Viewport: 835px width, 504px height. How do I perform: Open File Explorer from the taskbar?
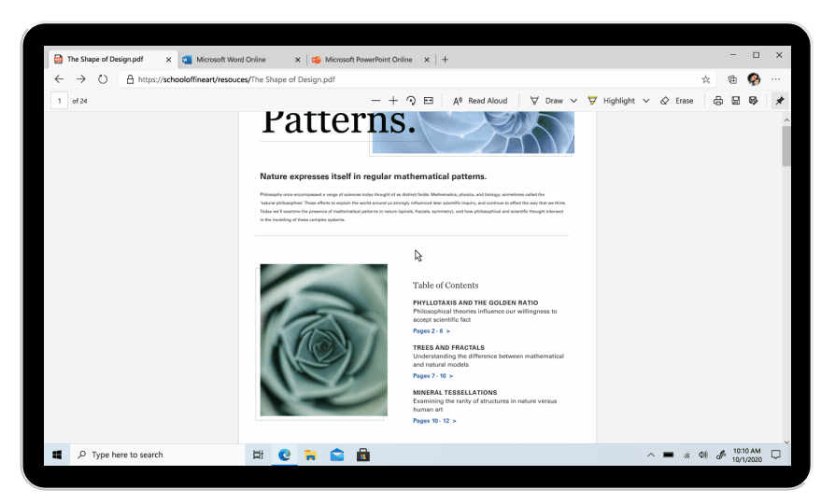click(x=310, y=455)
